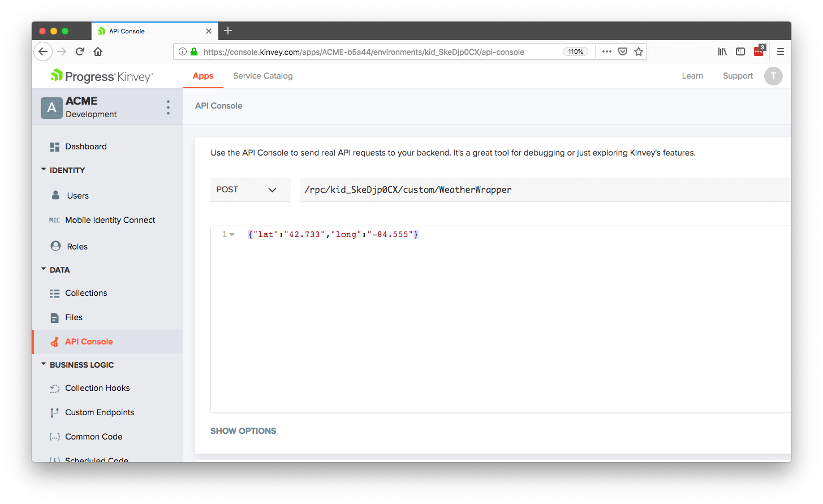Click the Files document icon
This screenshot has width=823, height=504.
click(55, 318)
